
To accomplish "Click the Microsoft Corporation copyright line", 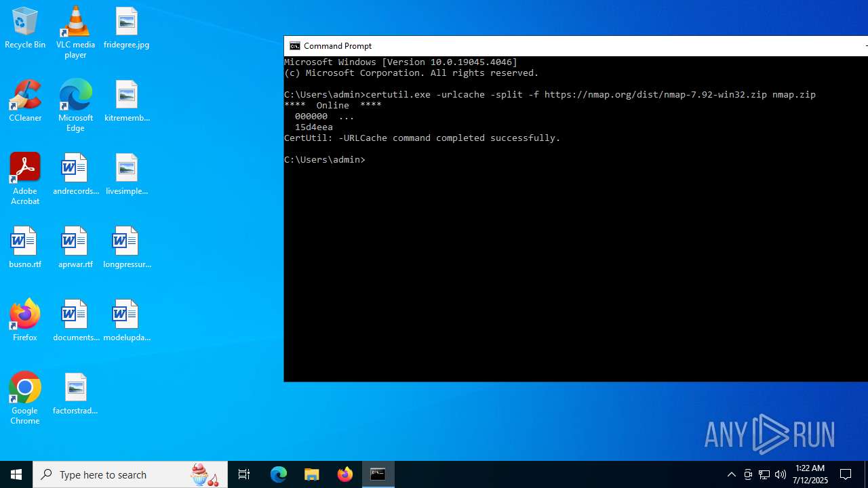I will pos(412,73).
